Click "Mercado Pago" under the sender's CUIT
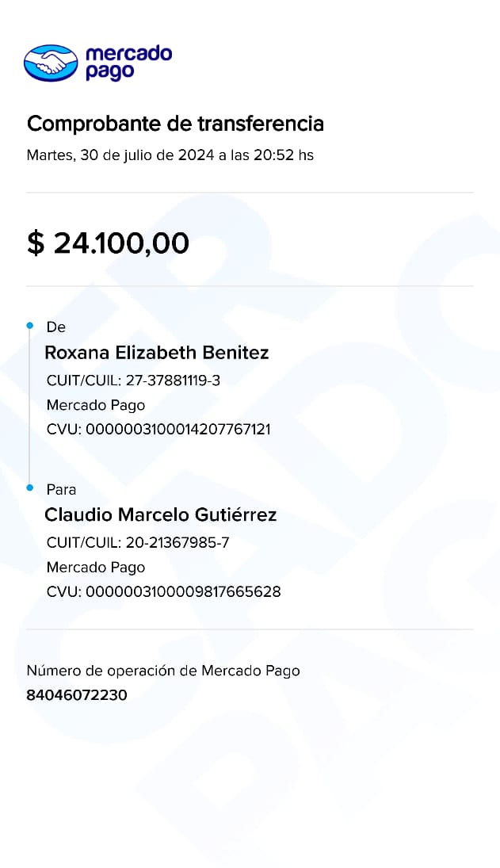This screenshot has width=500, height=868. pyautogui.click(x=96, y=405)
